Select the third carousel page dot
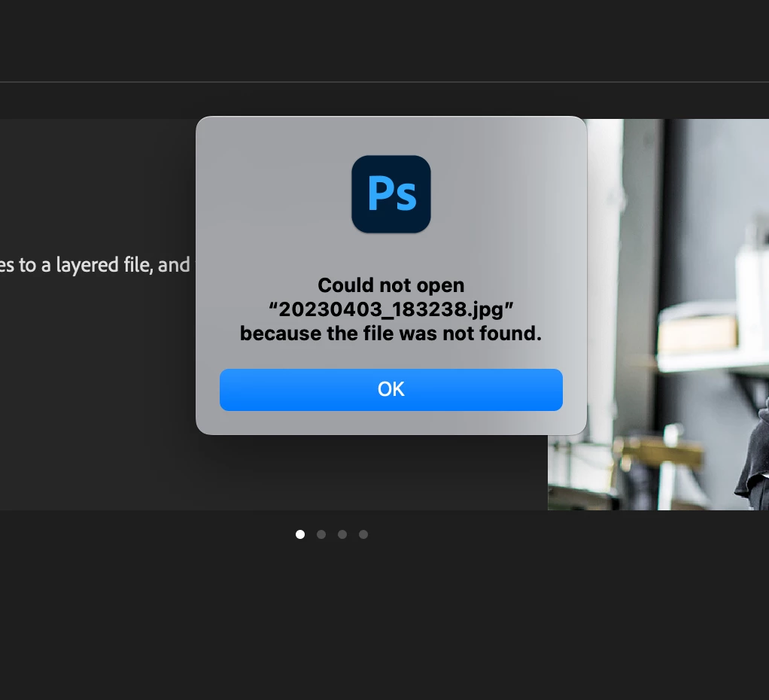 click(342, 534)
